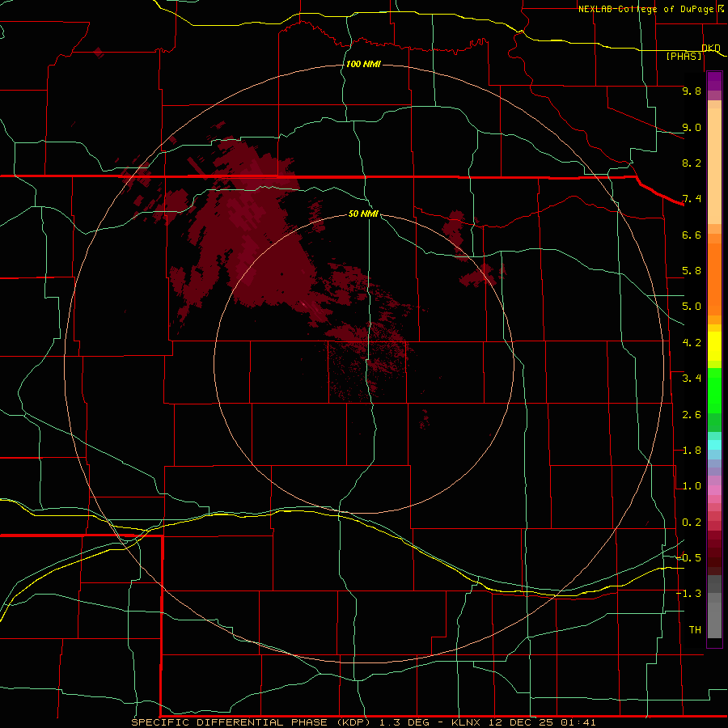Screen dimensions: 728x728
Task: Click the 1.8 value on color scale
Action: 692,451
